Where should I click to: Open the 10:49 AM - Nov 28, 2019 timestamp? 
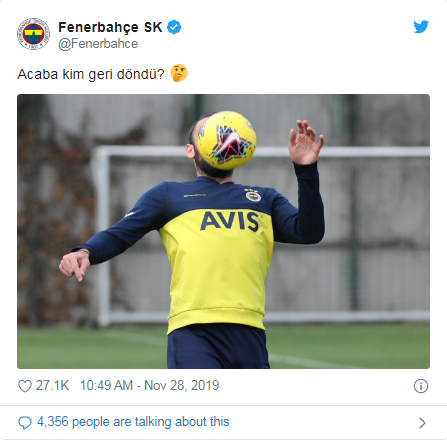(149, 386)
